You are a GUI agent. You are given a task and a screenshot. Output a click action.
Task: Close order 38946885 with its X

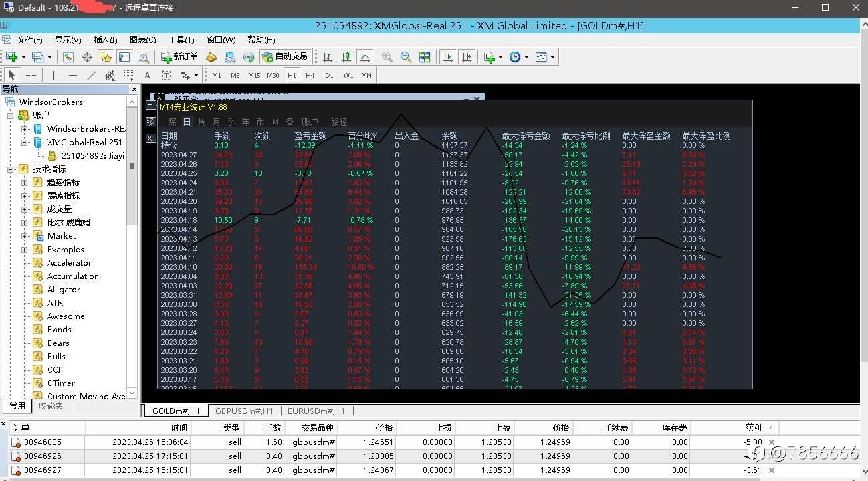coord(772,442)
